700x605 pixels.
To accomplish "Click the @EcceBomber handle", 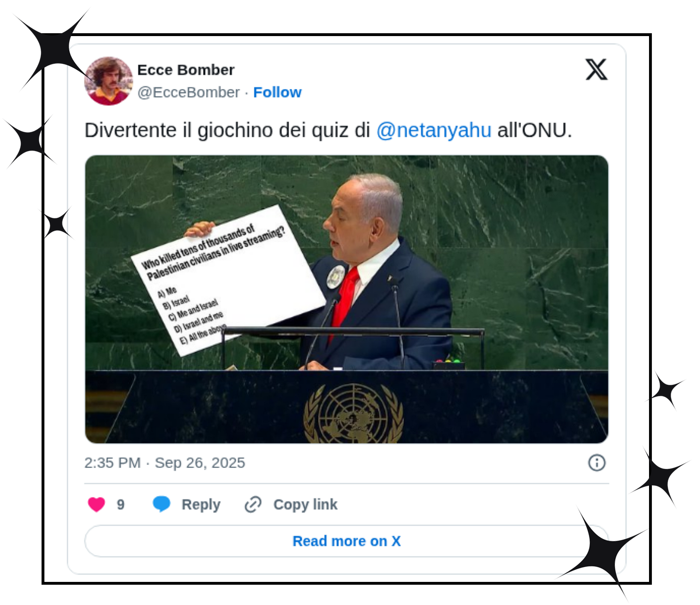I will coord(188,92).
